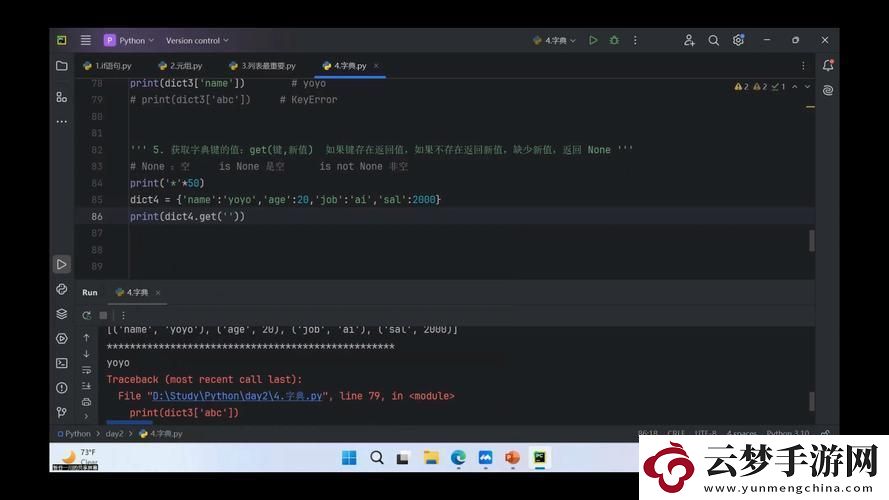This screenshot has width=889, height=500.
Task: Toggle scroll to end of console
Action: (86, 386)
